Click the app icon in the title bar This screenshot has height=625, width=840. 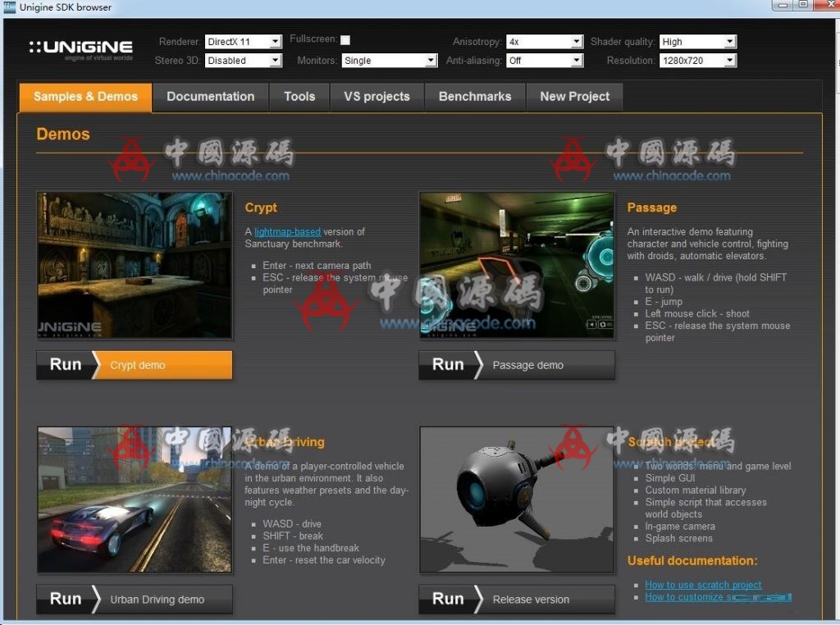(x=9, y=7)
